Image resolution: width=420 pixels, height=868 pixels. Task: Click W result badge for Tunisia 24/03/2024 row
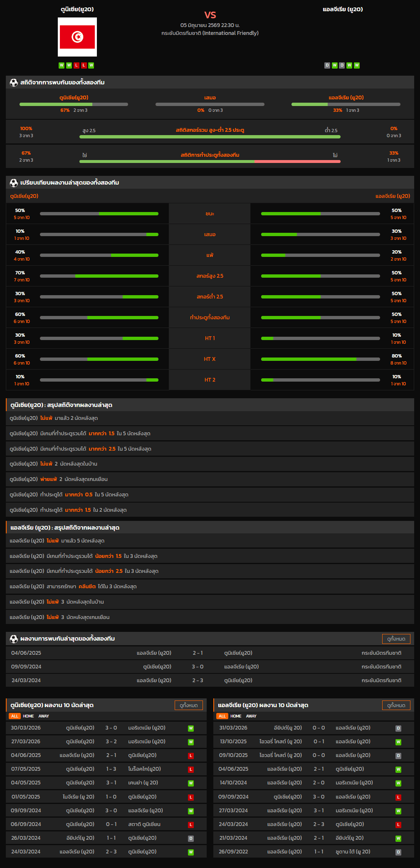(191, 852)
